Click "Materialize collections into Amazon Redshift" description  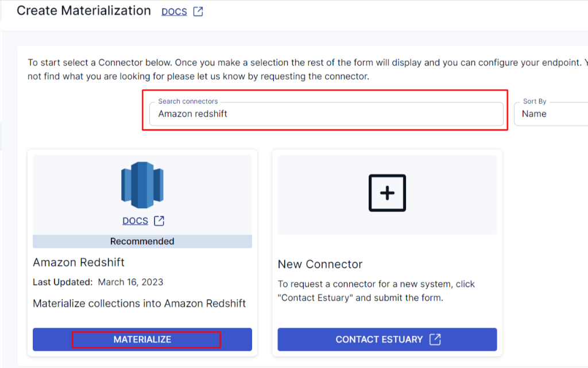pyautogui.click(x=140, y=303)
